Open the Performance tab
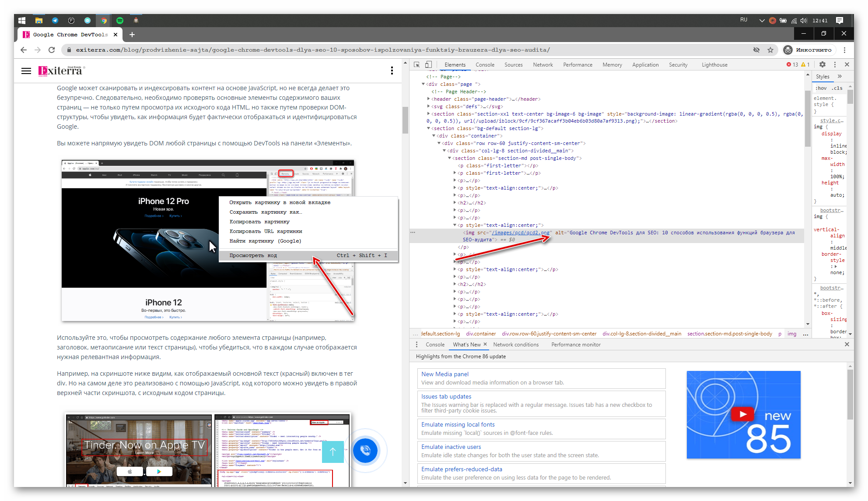868x501 pixels. point(577,65)
